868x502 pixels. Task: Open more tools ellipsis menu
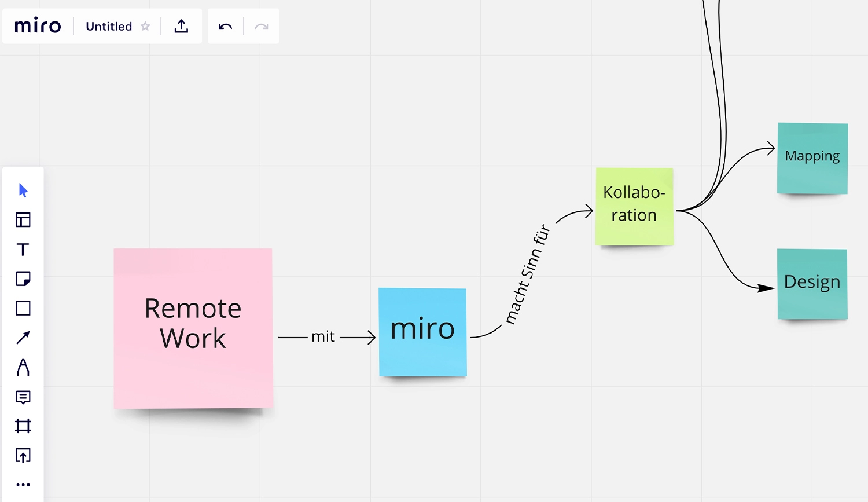pyautogui.click(x=23, y=485)
